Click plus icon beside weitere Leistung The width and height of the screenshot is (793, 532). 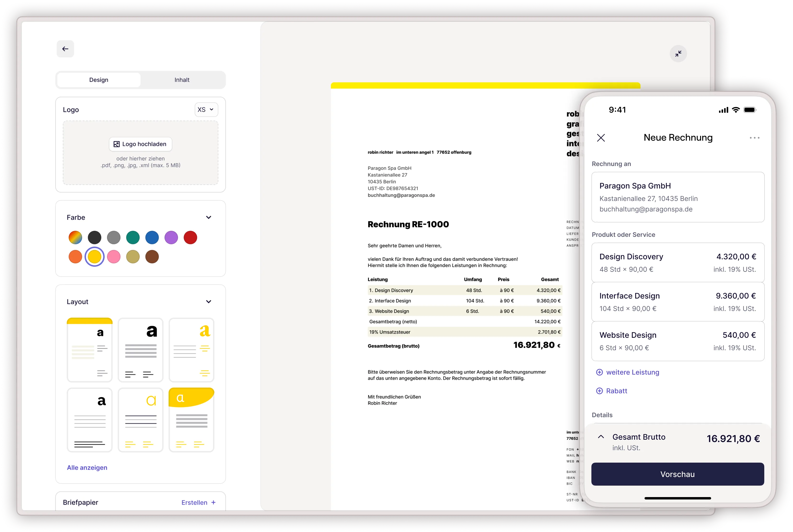pyautogui.click(x=600, y=372)
